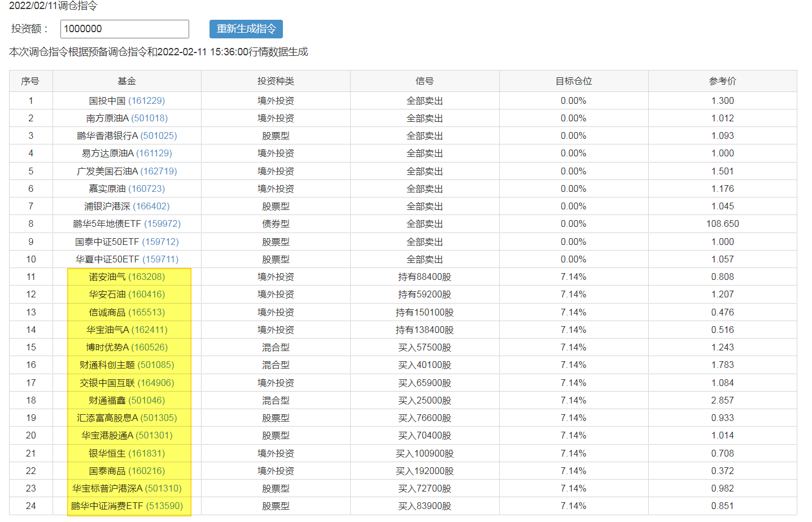Click signal cell 买入70400股
This screenshot has height=522, width=812.
(425, 435)
